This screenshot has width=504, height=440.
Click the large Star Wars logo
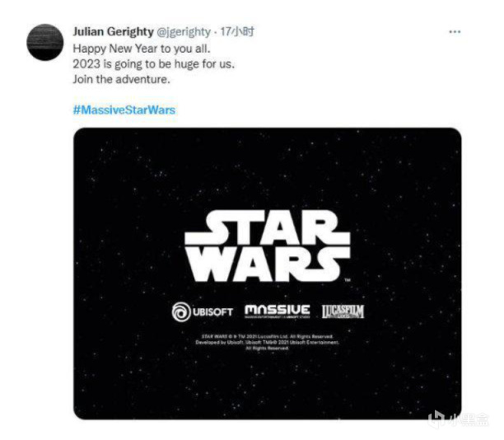coord(268,246)
